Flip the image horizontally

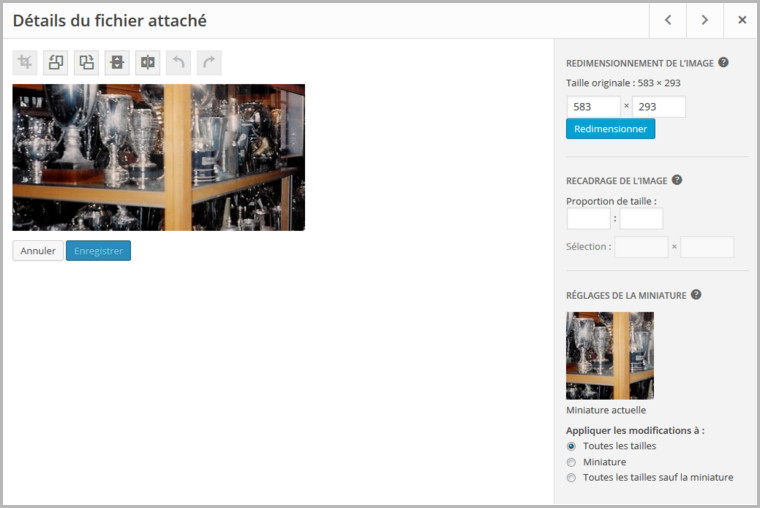point(148,63)
